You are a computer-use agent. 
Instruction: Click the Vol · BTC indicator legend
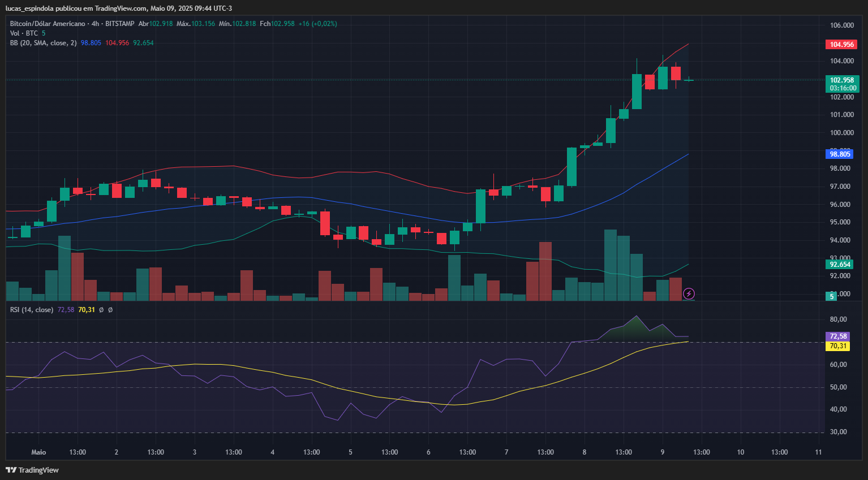click(24, 33)
